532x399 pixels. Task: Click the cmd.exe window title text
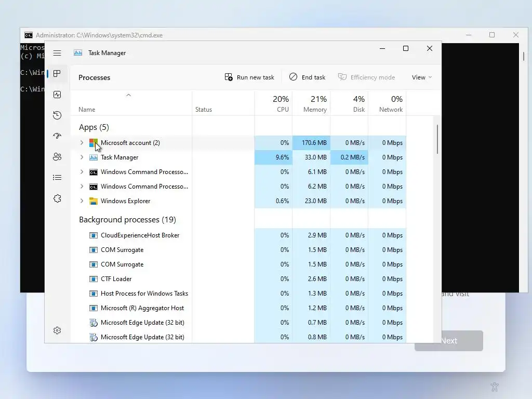pos(99,35)
